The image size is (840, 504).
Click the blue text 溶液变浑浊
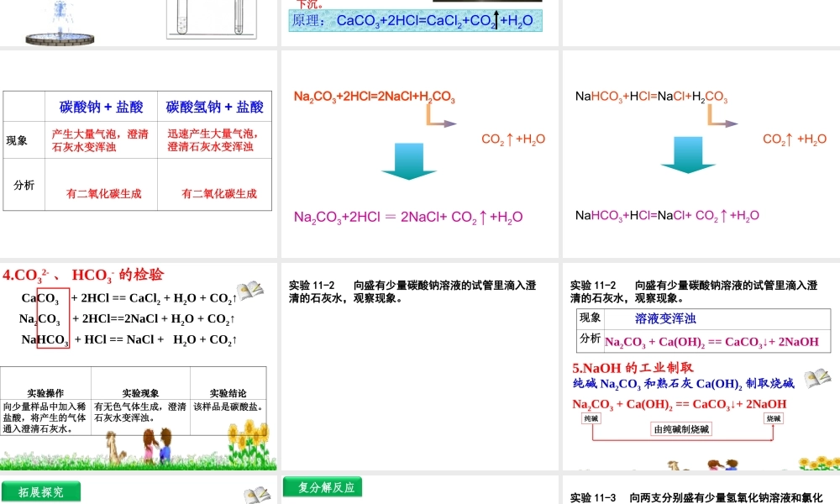pos(665,318)
